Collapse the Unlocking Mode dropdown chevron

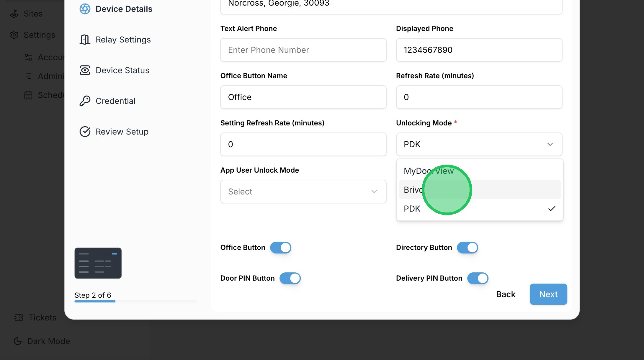tap(550, 144)
